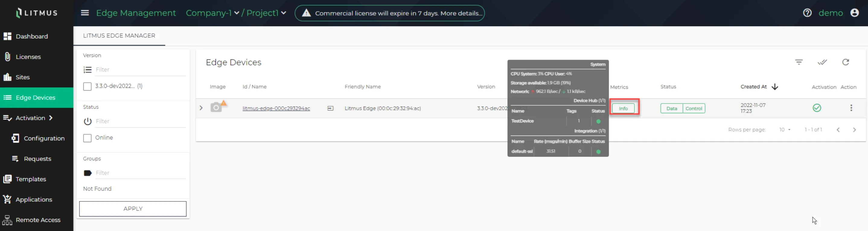Click the Friendly Name column header
This screenshot has height=231, width=868.
point(362,87)
